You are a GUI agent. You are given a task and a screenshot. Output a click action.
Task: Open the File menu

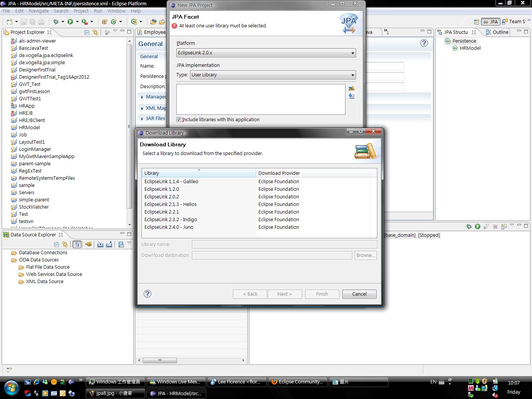pos(6,11)
